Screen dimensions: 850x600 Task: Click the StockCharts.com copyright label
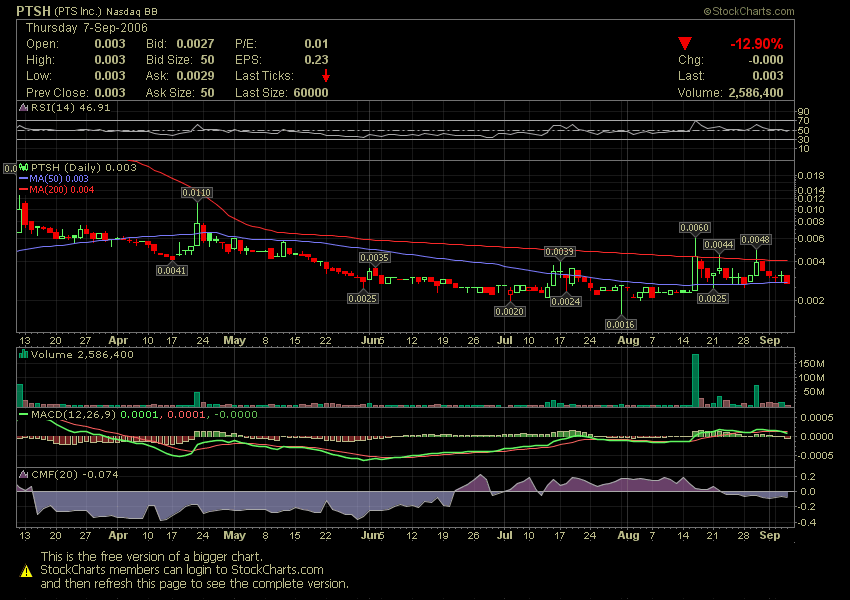749,11
